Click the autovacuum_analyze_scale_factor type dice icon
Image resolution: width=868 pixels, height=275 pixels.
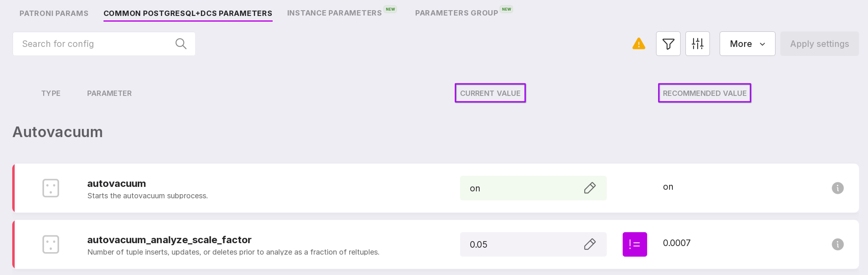pyautogui.click(x=51, y=244)
